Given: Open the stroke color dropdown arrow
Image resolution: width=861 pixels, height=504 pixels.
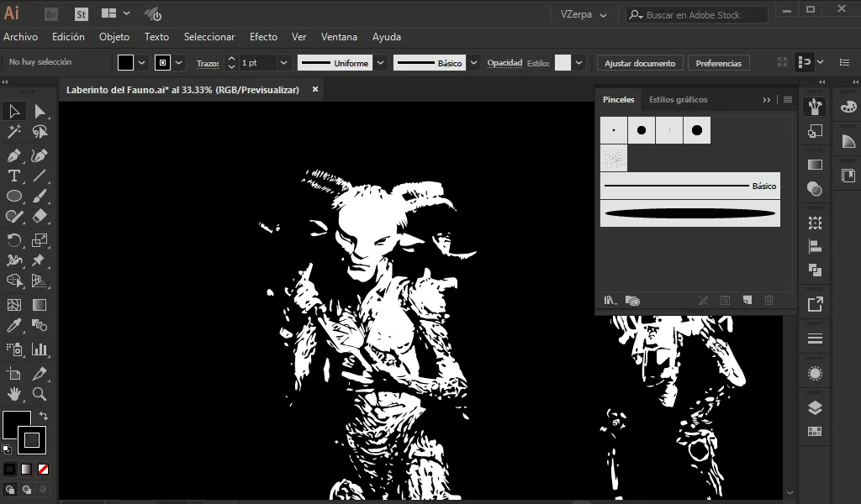Looking at the screenshot, I should pos(179,63).
